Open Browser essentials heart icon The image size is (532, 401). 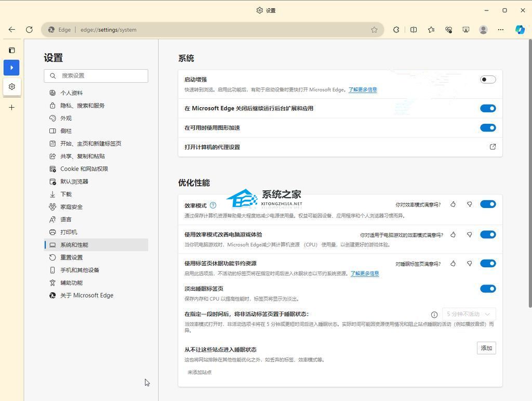click(448, 30)
